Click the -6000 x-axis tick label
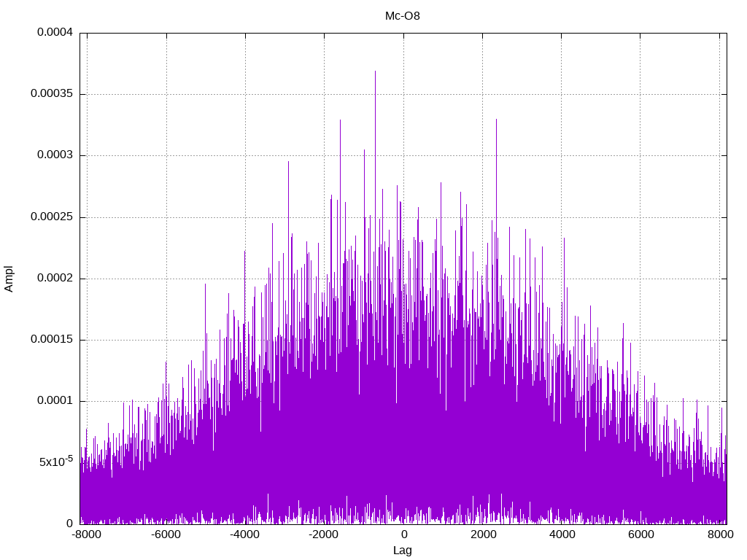Viewport: 747px width, 560px height. coord(166,534)
